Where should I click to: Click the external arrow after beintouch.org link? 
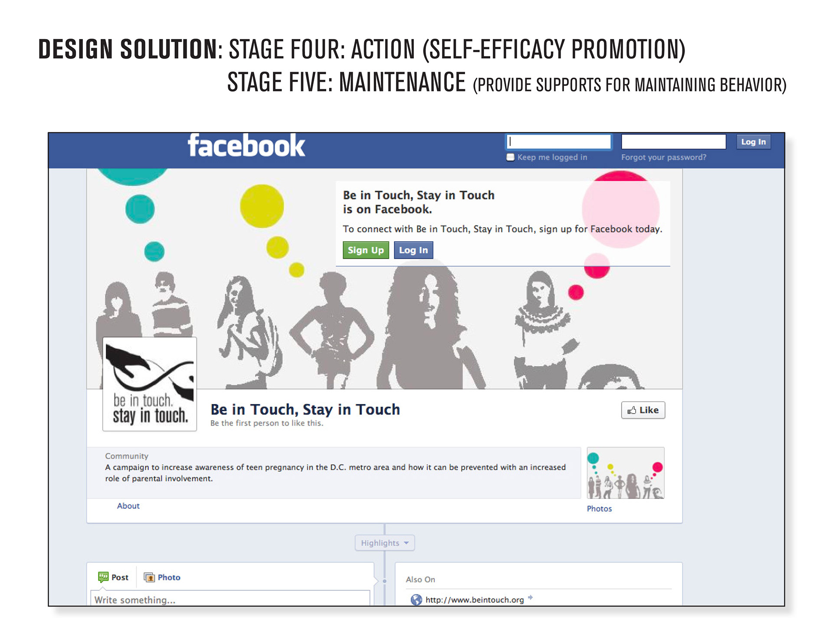[530, 598]
